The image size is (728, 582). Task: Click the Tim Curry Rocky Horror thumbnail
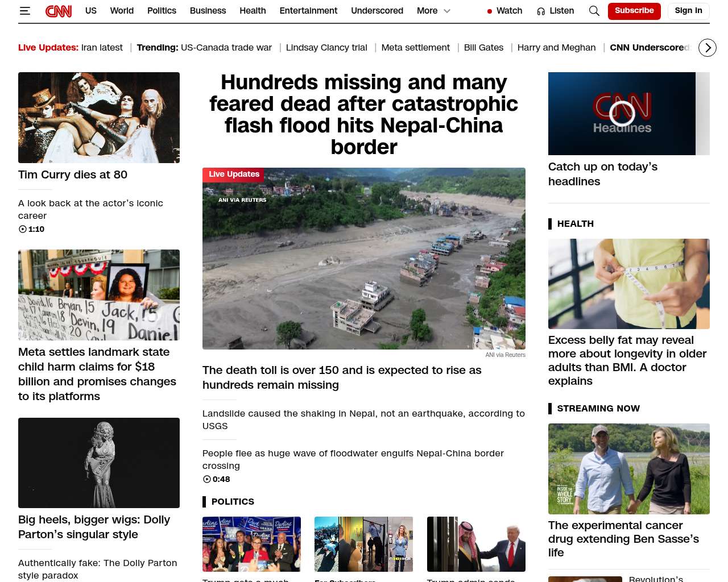pos(99,118)
